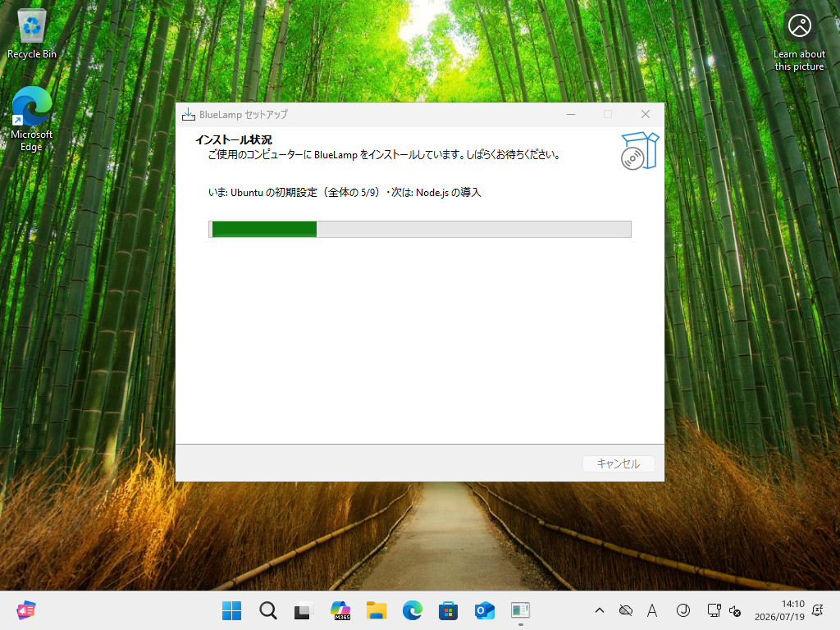The image size is (840, 630).
Task: Expand the hidden system tray icons chevron
Action: [x=600, y=610]
